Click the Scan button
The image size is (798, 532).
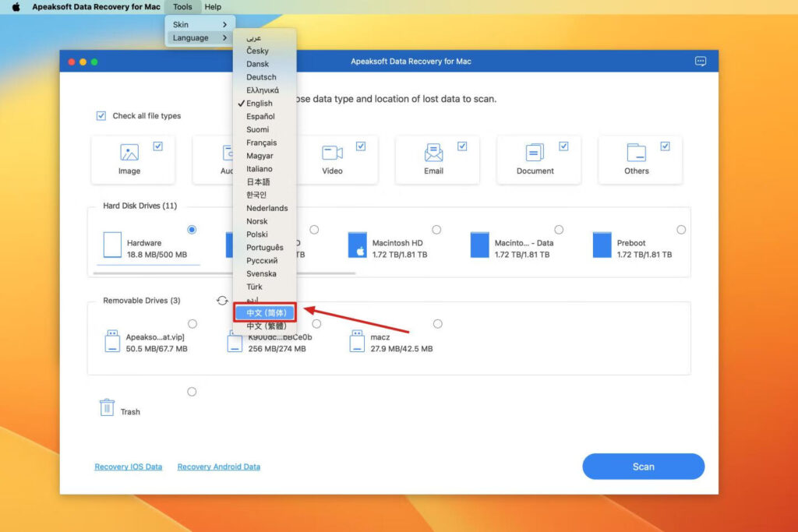click(x=643, y=467)
